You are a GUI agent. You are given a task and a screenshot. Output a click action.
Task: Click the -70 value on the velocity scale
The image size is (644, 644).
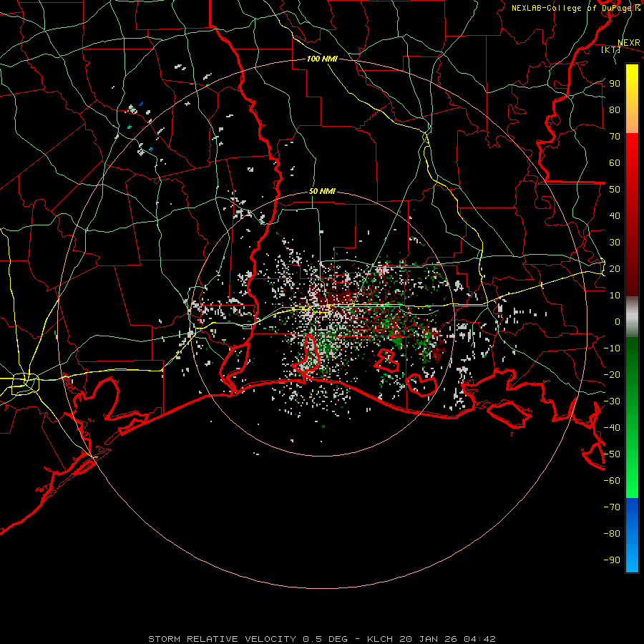tap(612, 507)
